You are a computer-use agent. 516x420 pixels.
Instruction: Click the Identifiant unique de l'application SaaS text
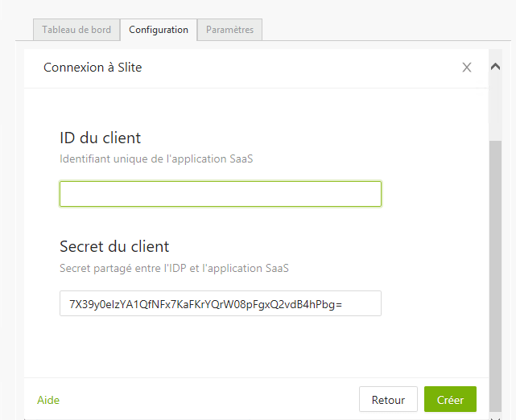point(156,159)
